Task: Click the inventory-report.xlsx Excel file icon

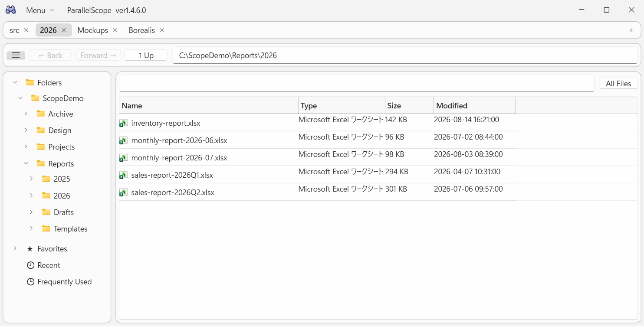Action: pos(124,123)
